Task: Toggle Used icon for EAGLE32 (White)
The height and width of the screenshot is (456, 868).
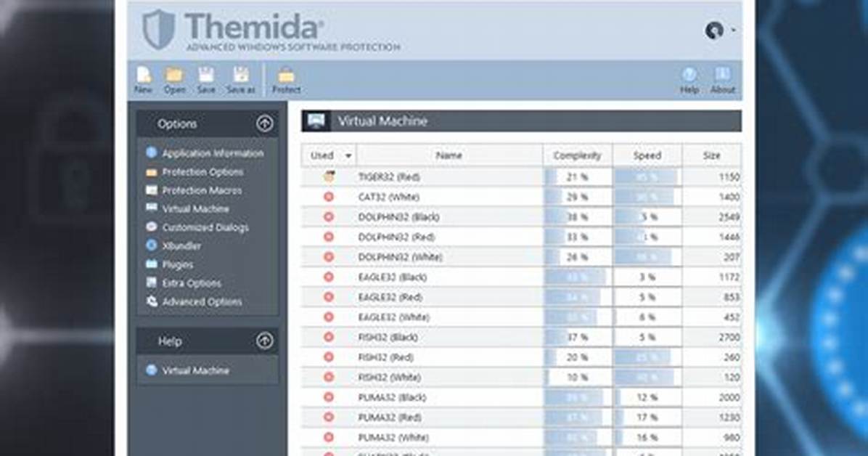Action: point(329,317)
